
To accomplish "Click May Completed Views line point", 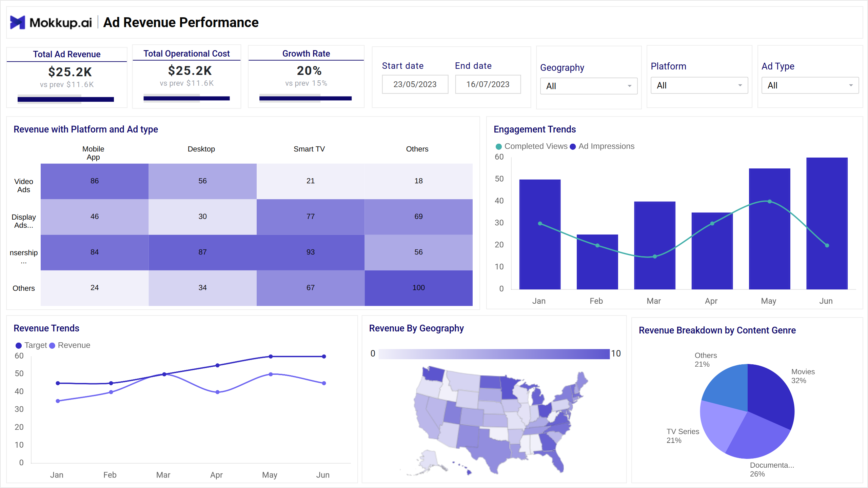I will (x=770, y=202).
